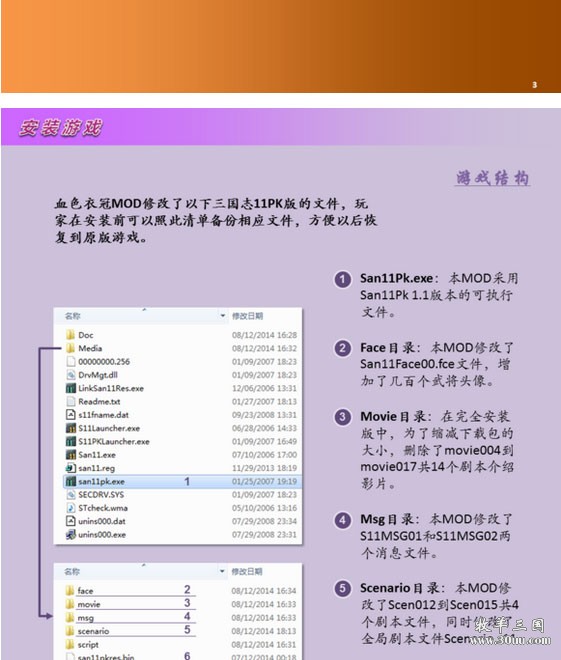
Task: Click the date 08/12/2014 18:13 of scenario
Action: pos(263,631)
